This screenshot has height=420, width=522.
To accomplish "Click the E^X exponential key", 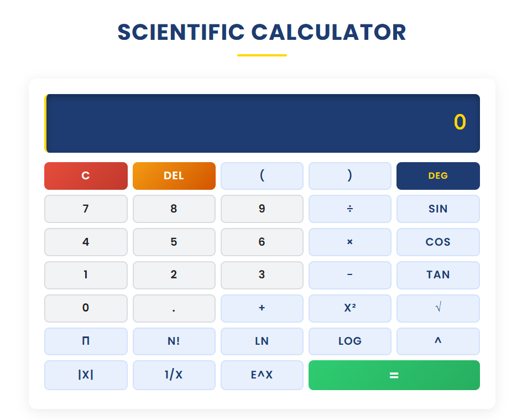I will (262, 375).
